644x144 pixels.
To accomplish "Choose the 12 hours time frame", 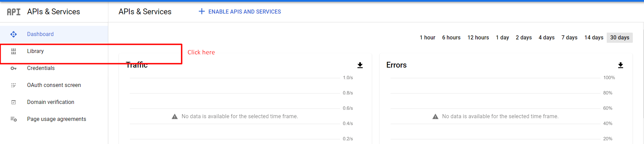I will [478, 38].
